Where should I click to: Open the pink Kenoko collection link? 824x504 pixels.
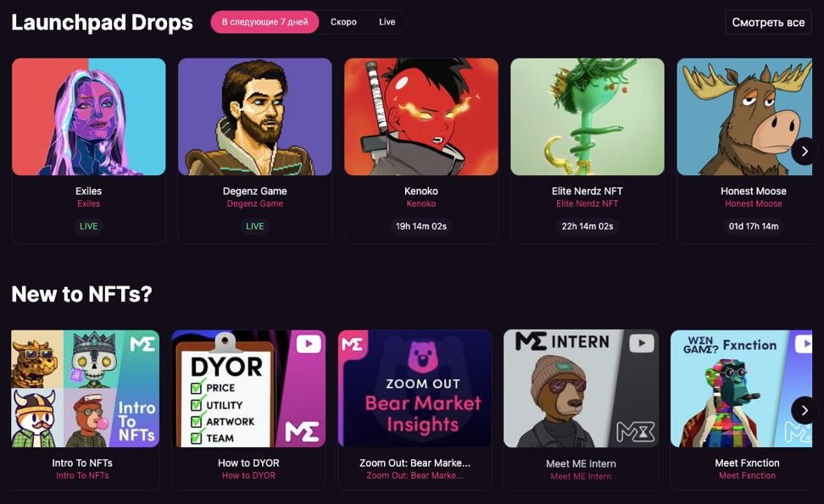[x=421, y=203]
